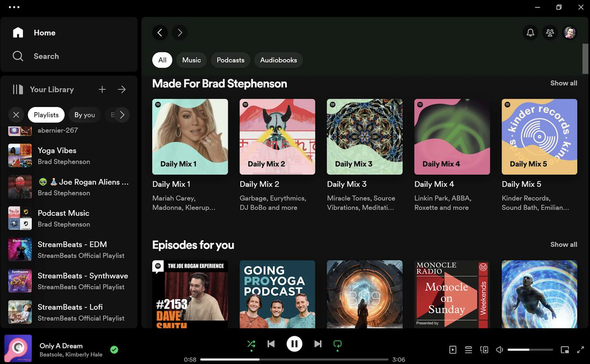
Task: Show all Episodes for you
Action: click(x=563, y=245)
